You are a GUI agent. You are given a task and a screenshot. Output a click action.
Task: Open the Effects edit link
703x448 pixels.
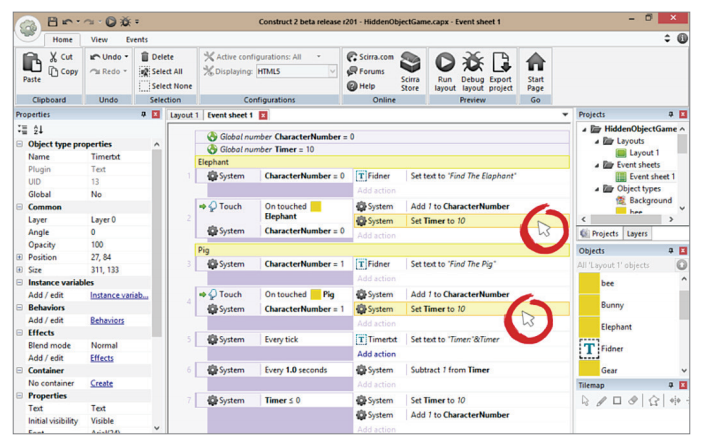point(102,358)
